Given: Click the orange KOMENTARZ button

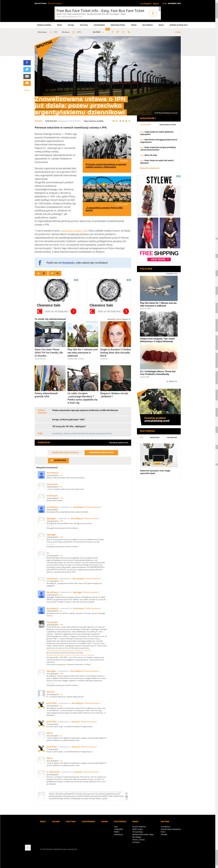Looking at the screenshot, I should 58,460.
